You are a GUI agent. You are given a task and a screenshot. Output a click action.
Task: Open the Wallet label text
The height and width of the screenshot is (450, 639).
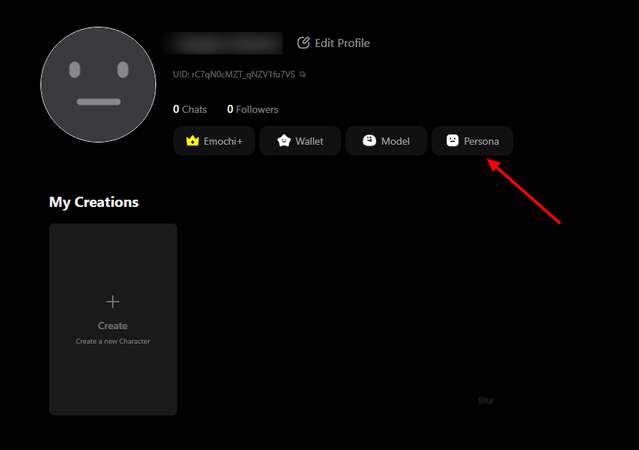click(x=309, y=142)
